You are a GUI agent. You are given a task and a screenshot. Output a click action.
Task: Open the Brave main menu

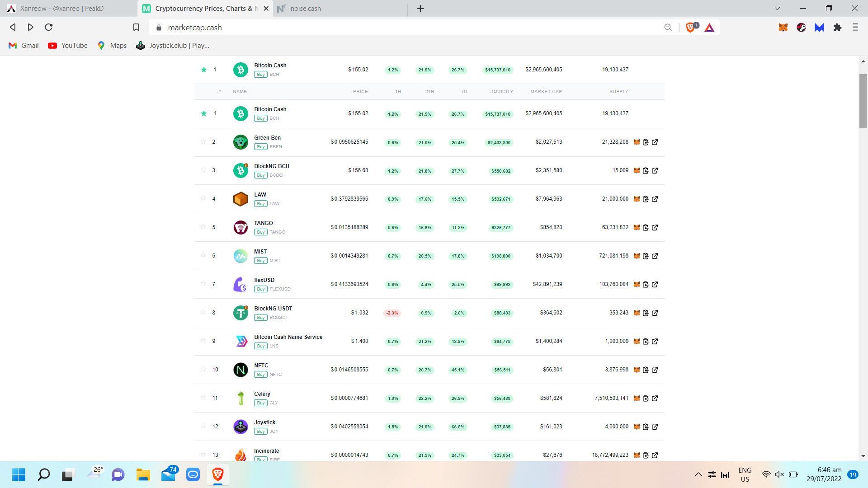855,28
